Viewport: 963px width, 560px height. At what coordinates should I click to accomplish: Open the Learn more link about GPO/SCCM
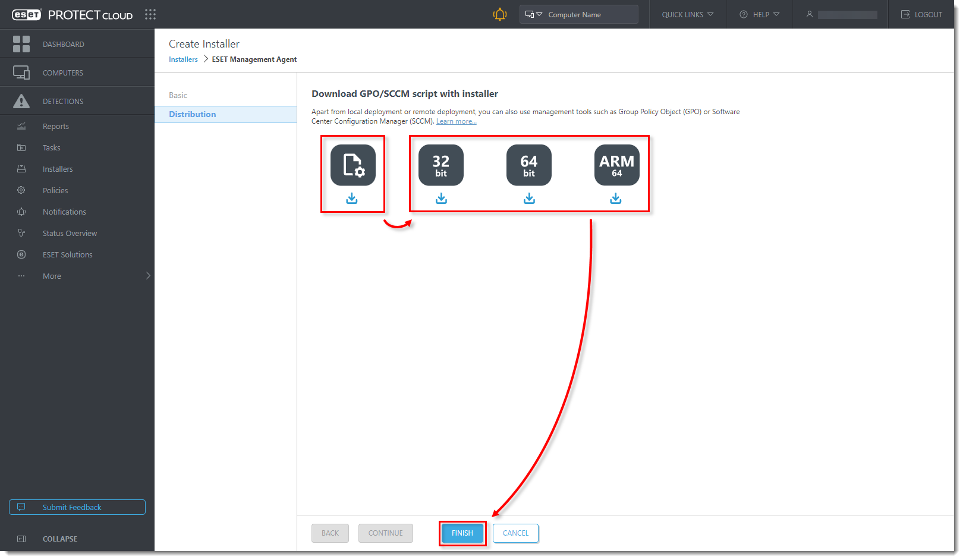pyautogui.click(x=456, y=121)
